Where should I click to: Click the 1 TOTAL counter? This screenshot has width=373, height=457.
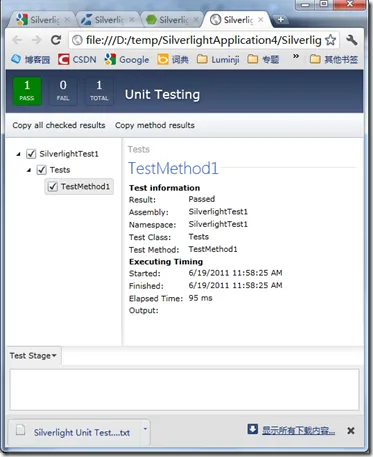[99, 91]
